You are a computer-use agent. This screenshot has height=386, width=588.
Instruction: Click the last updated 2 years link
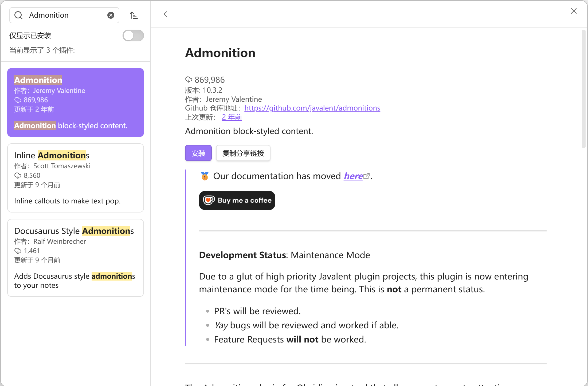click(232, 117)
